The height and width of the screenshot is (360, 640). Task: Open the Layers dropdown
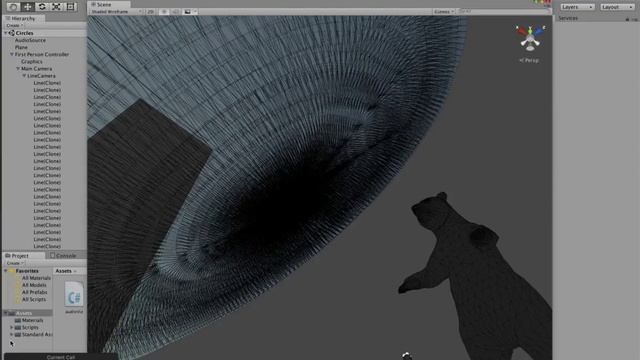[577, 7]
